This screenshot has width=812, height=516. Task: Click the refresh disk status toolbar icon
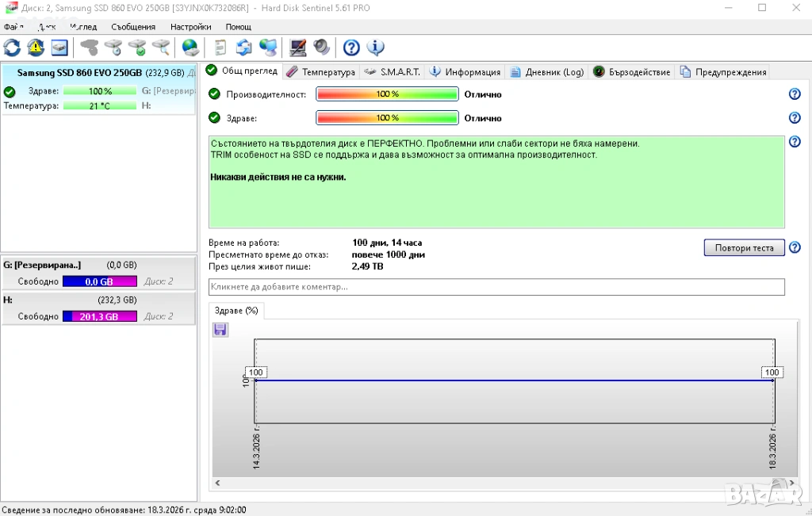point(13,48)
